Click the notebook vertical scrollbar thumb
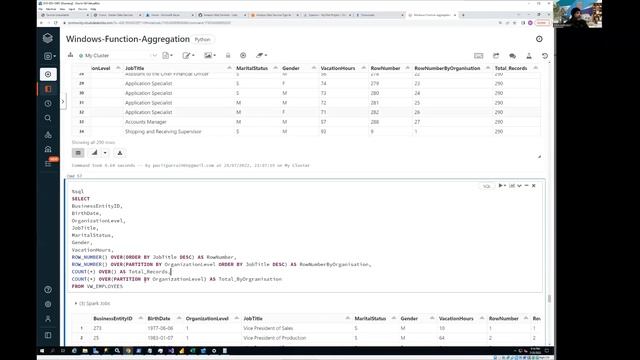This screenshot has height=360, width=640. (549, 299)
